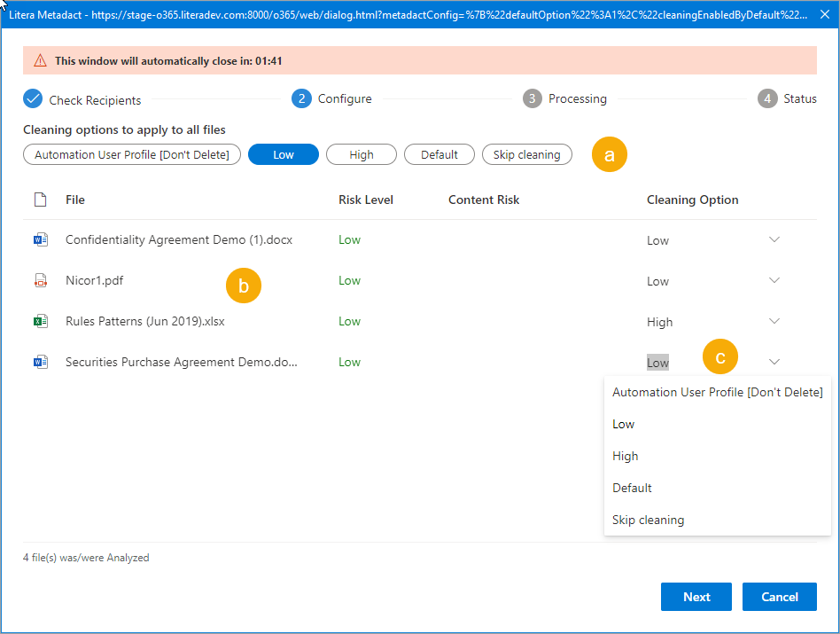Image resolution: width=840 pixels, height=634 pixels.
Task: Click the Word icon for Confidentiality Agreement Demo
Action: 41,239
